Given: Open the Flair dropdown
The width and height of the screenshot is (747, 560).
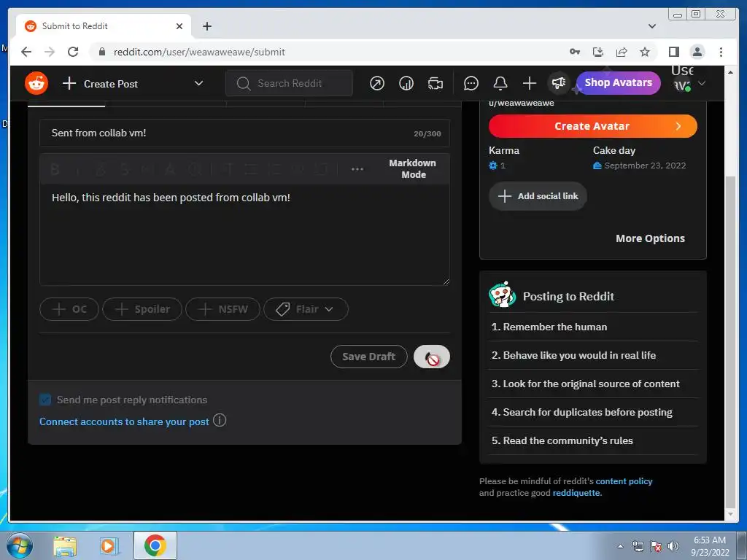Looking at the screenshot, I should point(306,309).
